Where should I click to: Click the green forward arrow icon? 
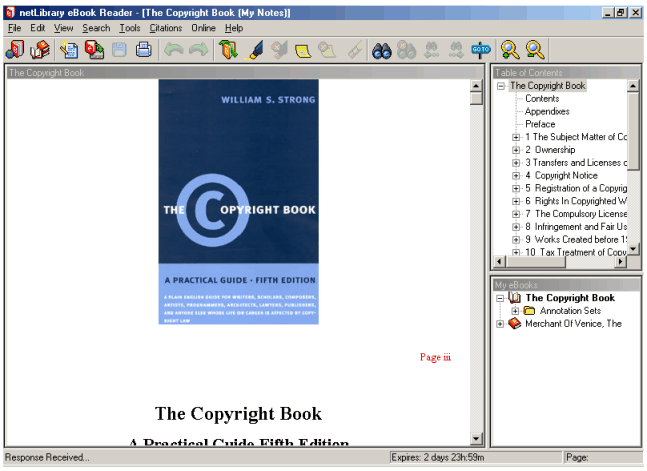tap(198, 50)
